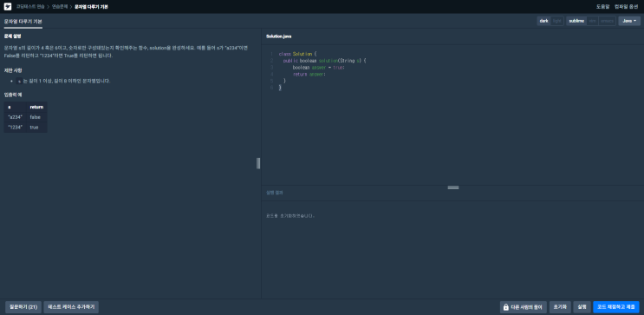Click the "boolean answer = true;" code line
The image size is (644, 315).
pos(319,68)
